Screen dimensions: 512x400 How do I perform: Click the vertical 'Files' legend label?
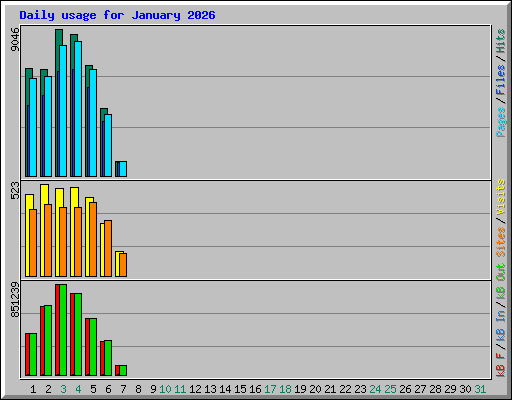pyautogui.click(x=501, y=79)
